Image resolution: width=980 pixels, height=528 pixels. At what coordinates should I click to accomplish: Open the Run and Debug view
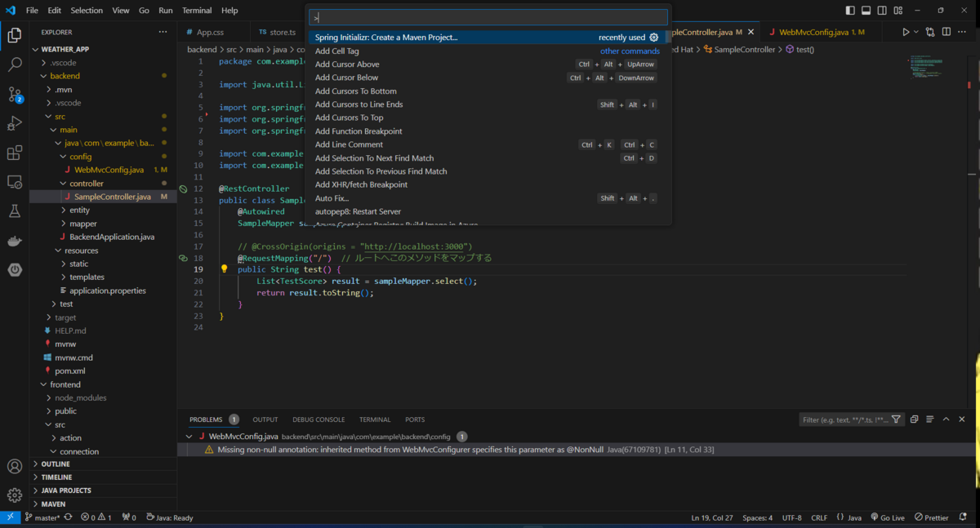click(x=14, y=124)
